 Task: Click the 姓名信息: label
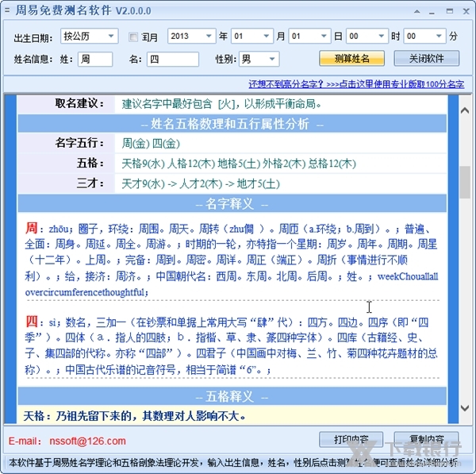(33, 60)
